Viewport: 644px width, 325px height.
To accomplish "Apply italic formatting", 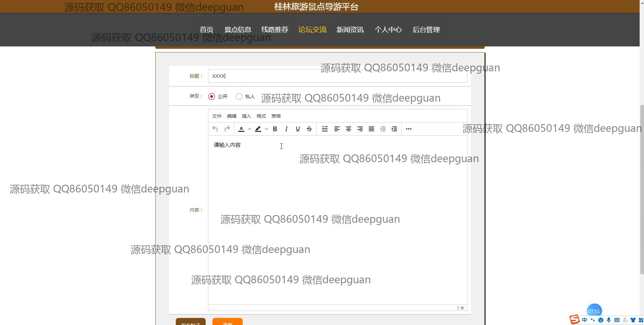I will coord(286,129).
